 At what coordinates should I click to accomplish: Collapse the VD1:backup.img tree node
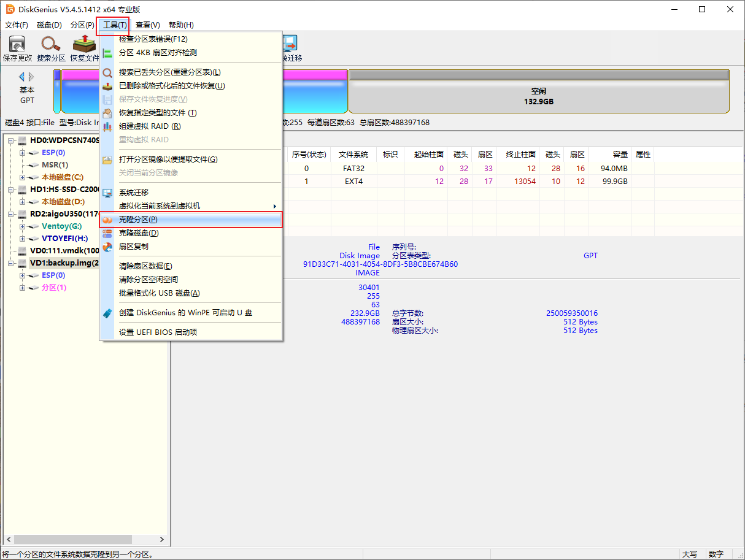(x=11, y=263)
